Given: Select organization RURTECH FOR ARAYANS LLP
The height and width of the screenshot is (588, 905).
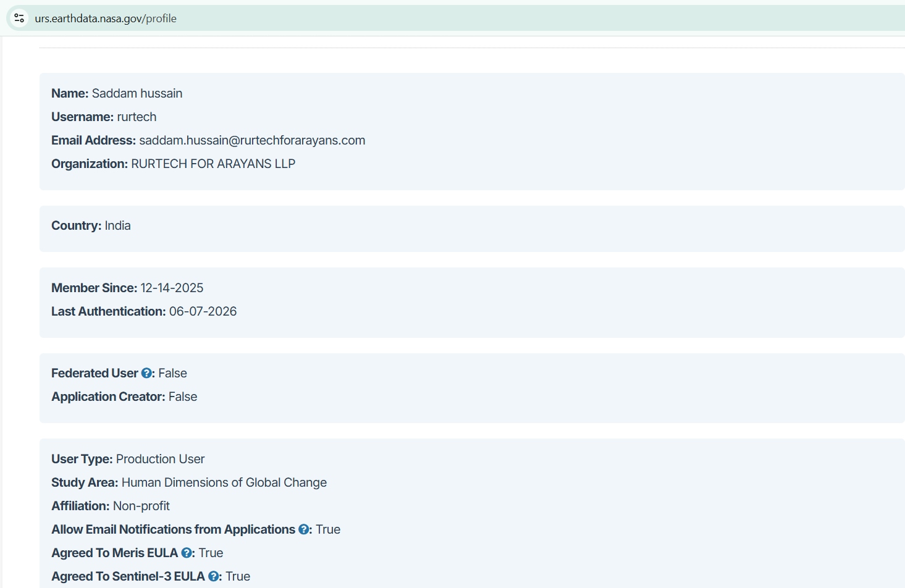Looking at the screenshot, I should pyautogui.click(x=213, y=164).
